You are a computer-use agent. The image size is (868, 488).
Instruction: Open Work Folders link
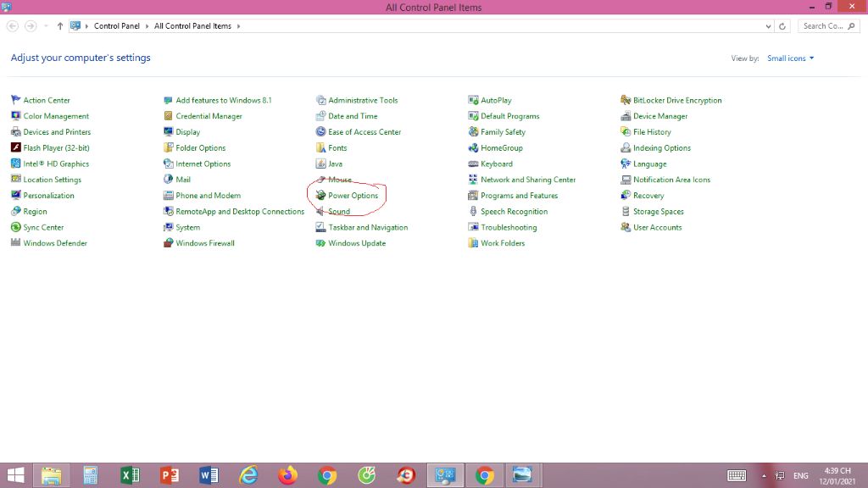coord(503,243)
